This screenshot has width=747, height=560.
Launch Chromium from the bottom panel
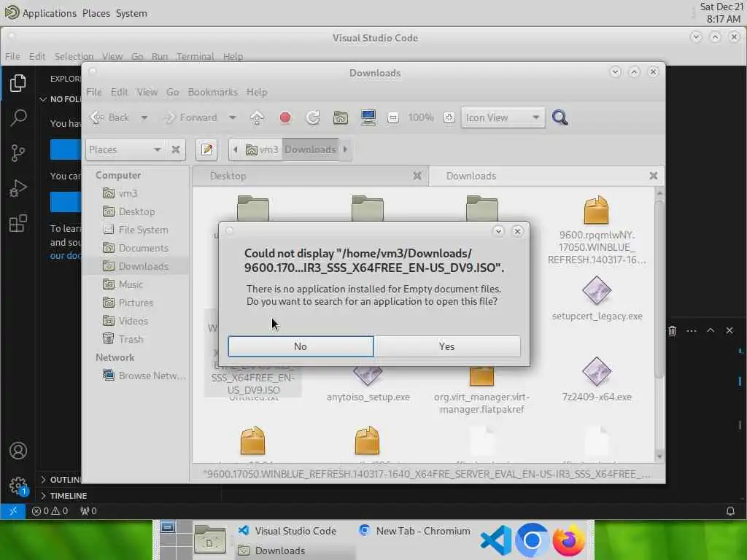tap(532, 540)
